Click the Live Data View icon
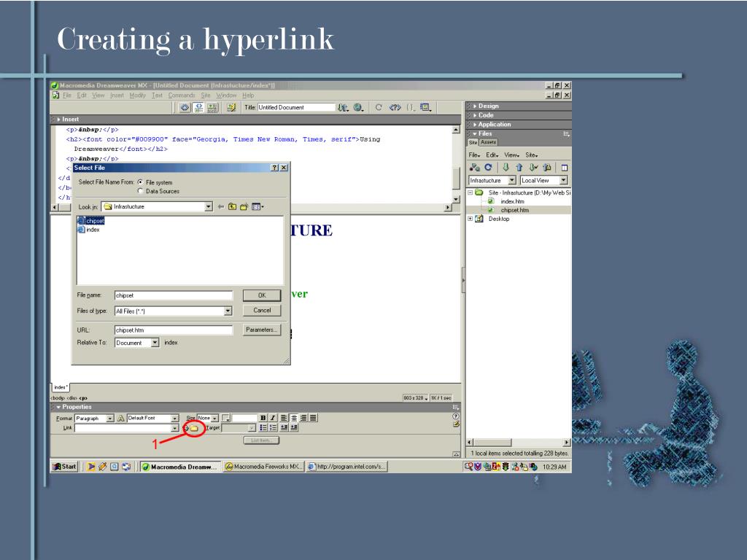This screenshot has height=560, width=747. pos(231,108)
